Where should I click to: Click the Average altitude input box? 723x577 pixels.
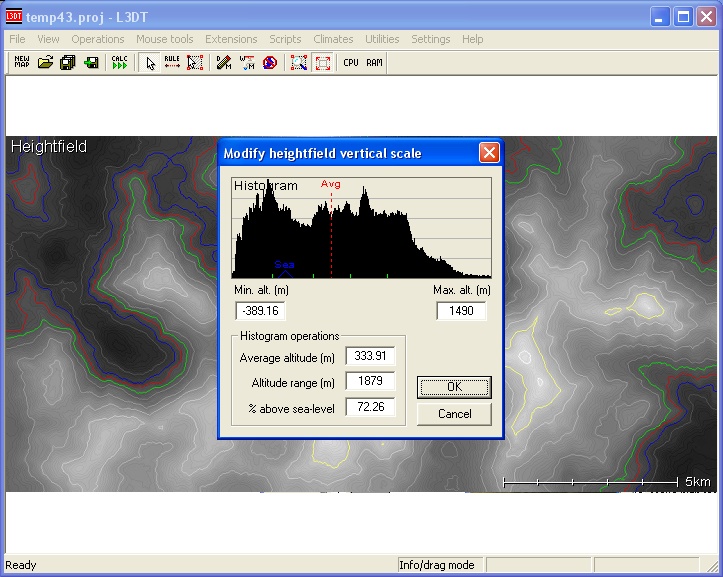point(370,356)
